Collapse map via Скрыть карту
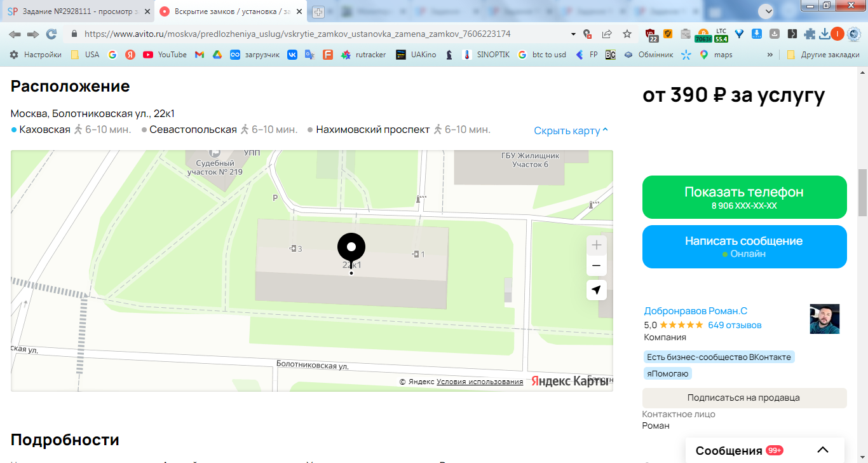Screen dimensions: 868x463 coord(571,130)
